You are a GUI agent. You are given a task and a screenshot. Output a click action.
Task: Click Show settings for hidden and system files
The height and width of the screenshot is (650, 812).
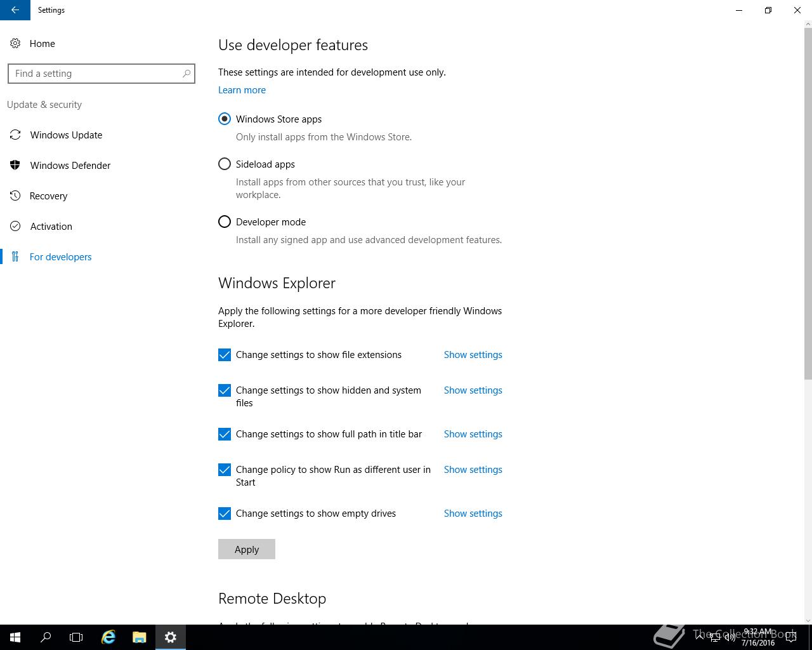pos(473,390)
